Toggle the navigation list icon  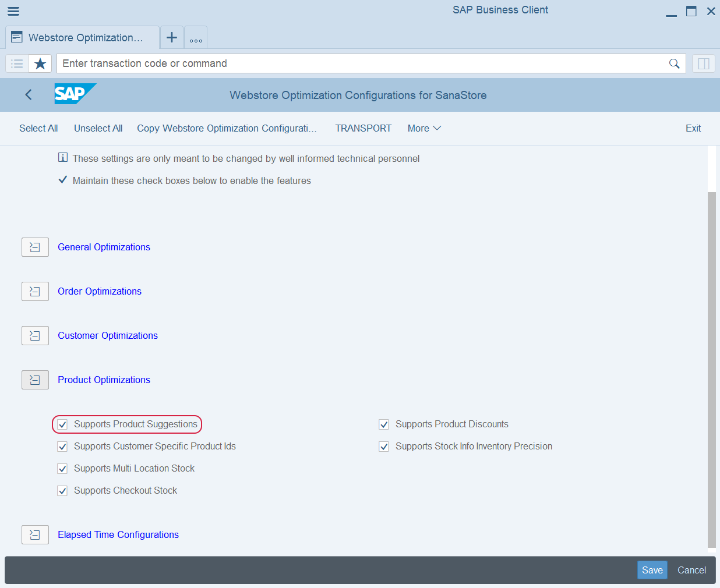coord(17,63)
